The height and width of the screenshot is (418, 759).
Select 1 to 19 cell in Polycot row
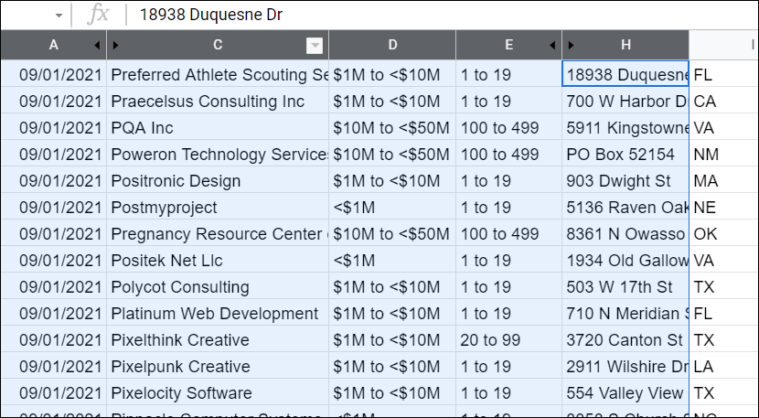tap(509, 287)
